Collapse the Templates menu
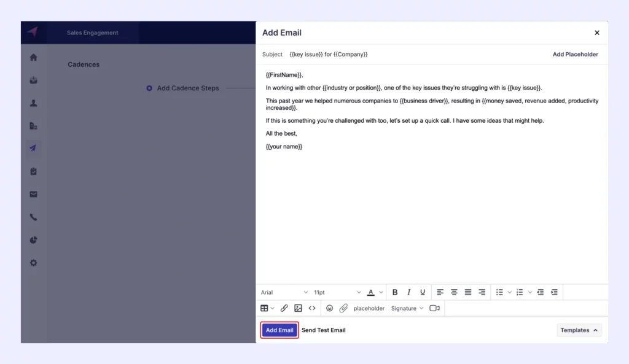Image resolution: width=629 pixels, height=364 pixels. [578, 330]
